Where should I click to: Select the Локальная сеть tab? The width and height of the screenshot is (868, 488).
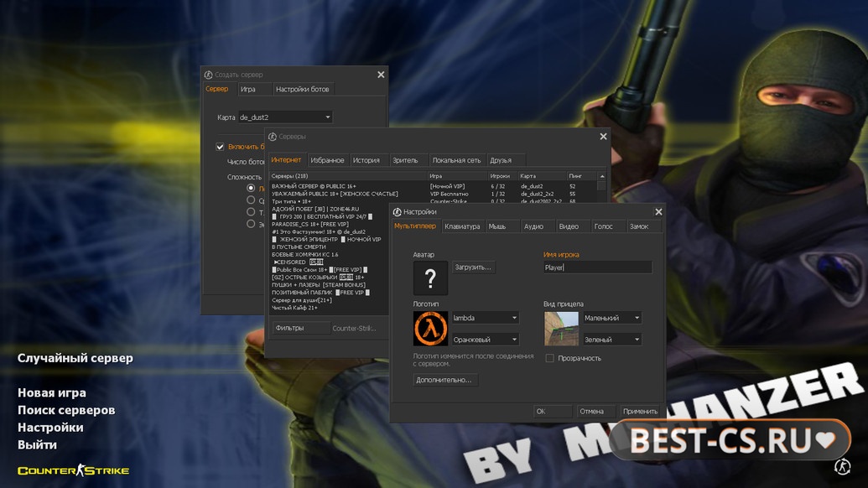[x=457, y=160]
